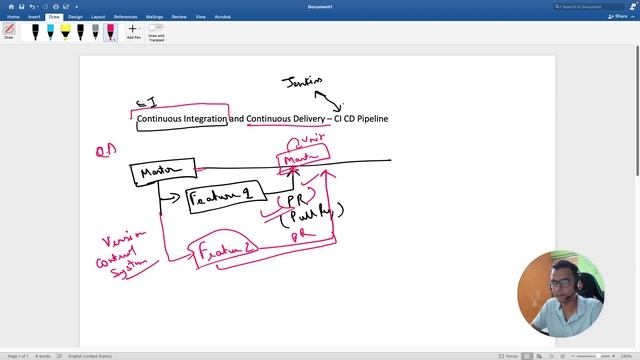Click the vertical scrollbar thumb
Viewport: 640px width, 360px height.
(637, 111)
